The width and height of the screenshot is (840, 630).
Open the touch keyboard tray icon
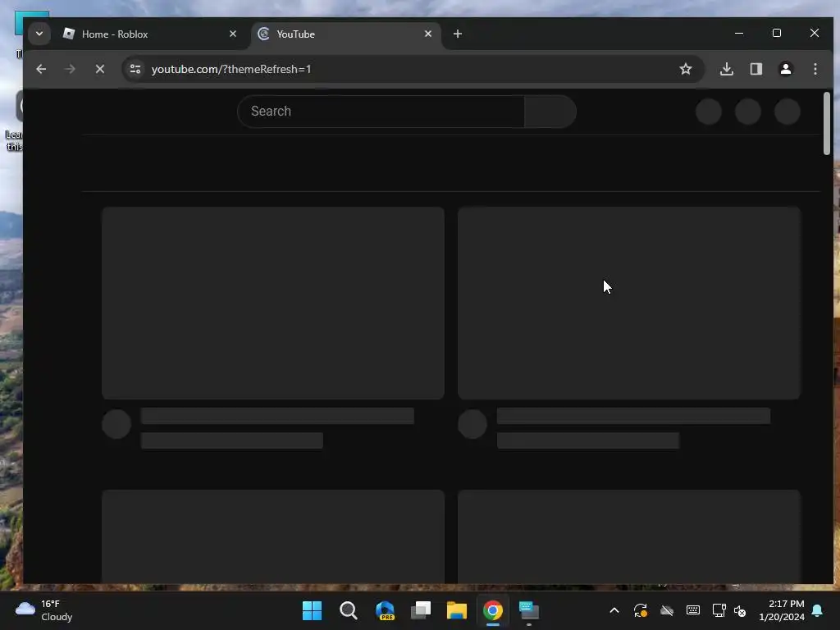[x=692, y=610]
